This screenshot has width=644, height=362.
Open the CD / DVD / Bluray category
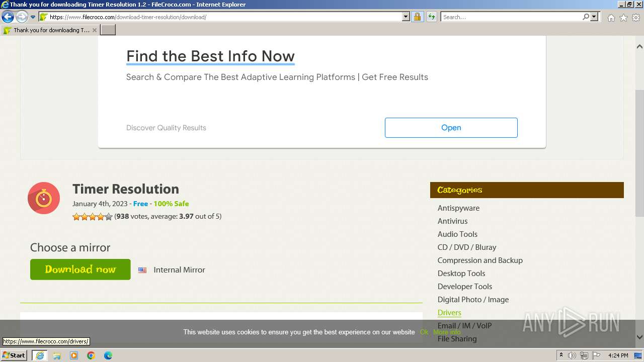click(x=467, y=247)
